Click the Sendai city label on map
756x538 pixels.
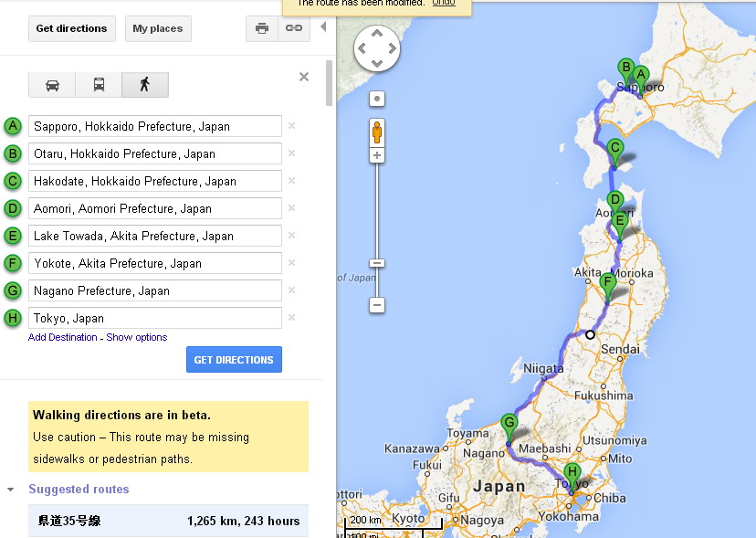621,349
